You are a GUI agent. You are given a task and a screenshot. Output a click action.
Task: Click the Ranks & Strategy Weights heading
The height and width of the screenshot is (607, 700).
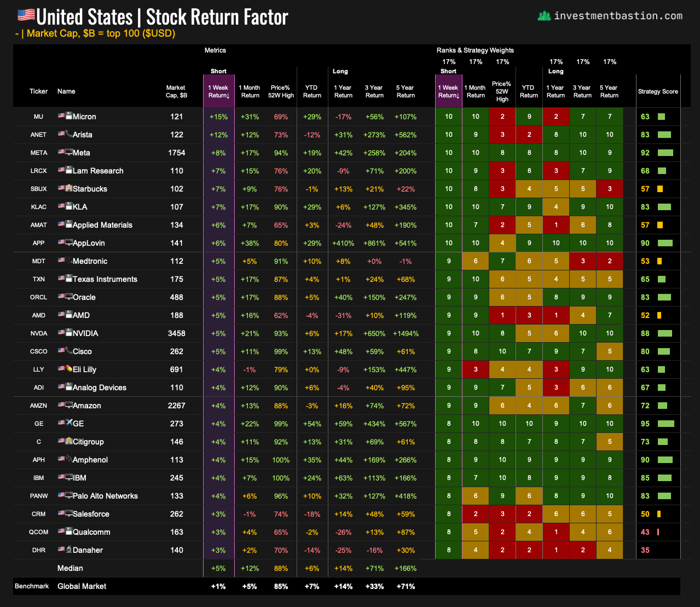pyautogui.click(x=475, y=50)
